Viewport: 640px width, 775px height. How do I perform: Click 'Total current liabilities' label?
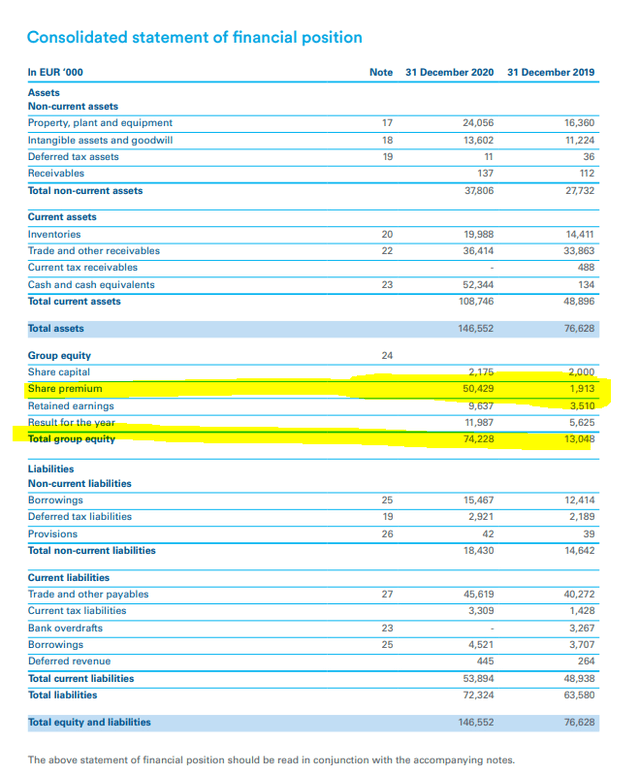click(81, 679)
